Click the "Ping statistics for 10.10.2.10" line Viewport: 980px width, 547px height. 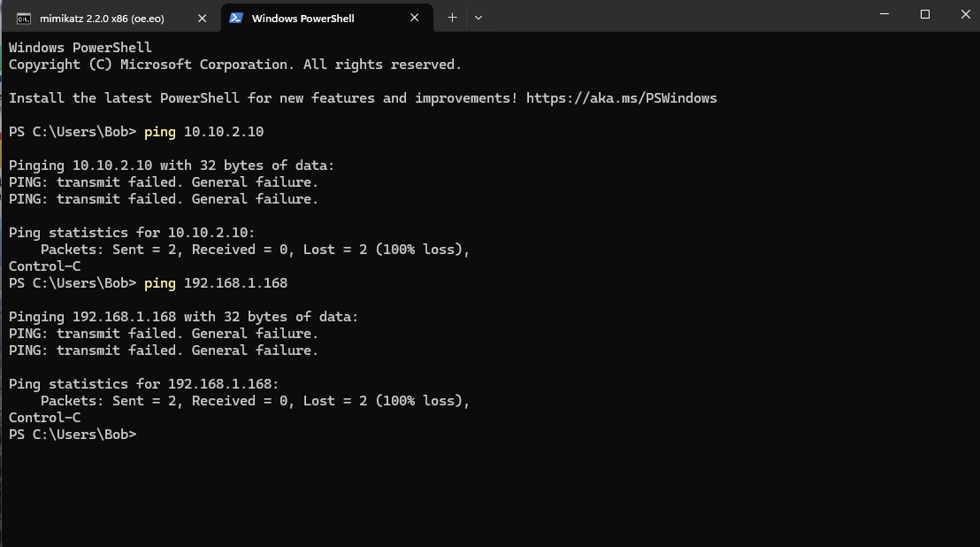[x=132, y=233]
